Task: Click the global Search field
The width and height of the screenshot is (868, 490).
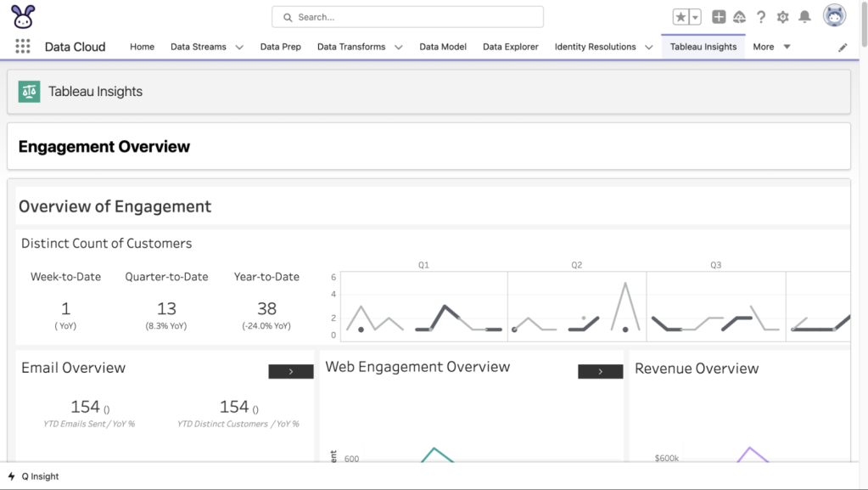Action: pyautogui.click(x=407, y=17)
